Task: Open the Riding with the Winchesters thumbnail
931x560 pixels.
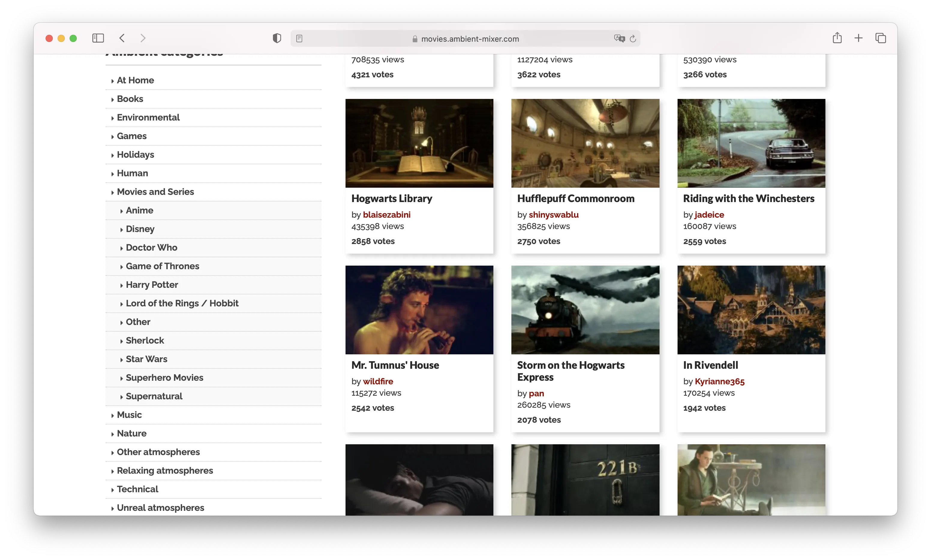Action: click(x=751, y=143)
